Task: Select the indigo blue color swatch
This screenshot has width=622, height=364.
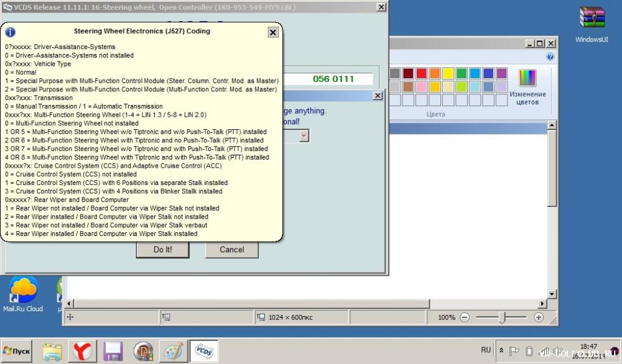Action: click(x=488, y=73)
